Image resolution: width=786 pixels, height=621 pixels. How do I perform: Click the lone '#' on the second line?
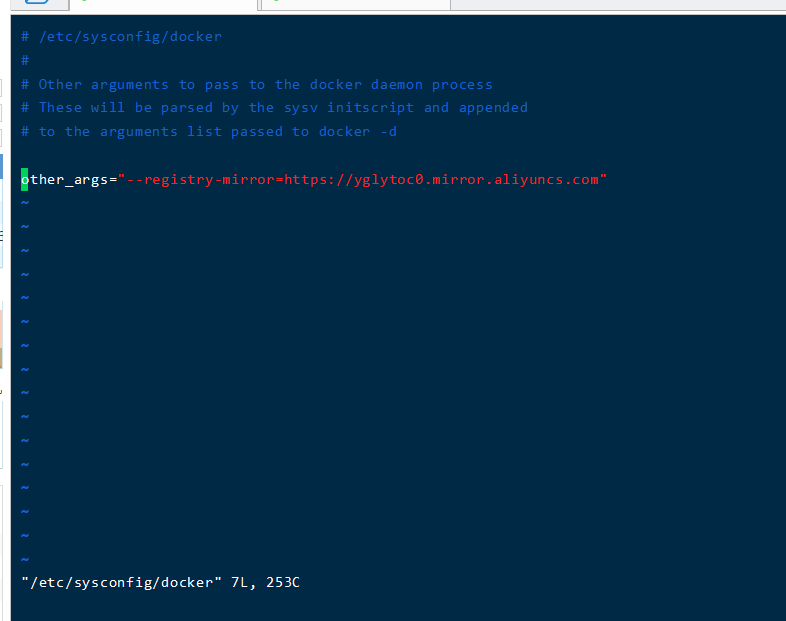[25, 61]
